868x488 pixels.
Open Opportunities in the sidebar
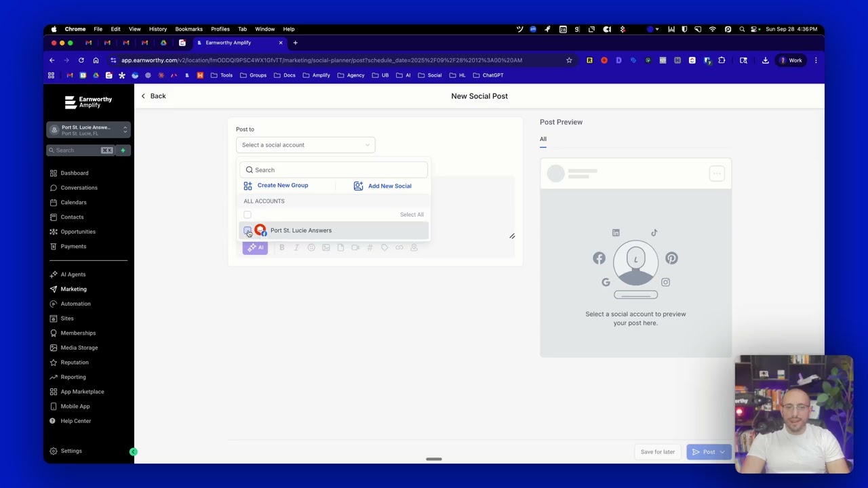click(78, 232)
